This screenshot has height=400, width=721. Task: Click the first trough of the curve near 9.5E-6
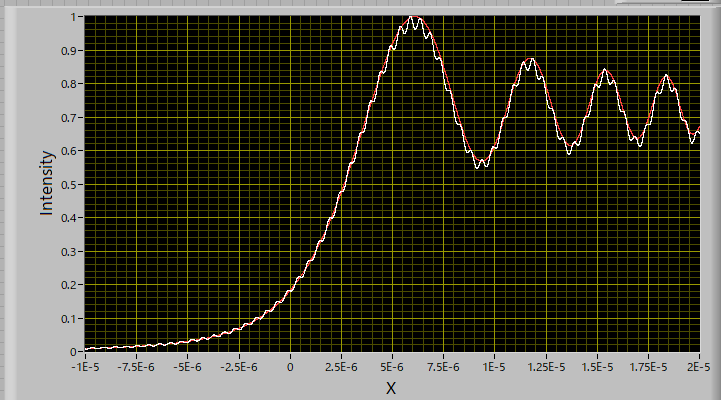coord(481,163)
